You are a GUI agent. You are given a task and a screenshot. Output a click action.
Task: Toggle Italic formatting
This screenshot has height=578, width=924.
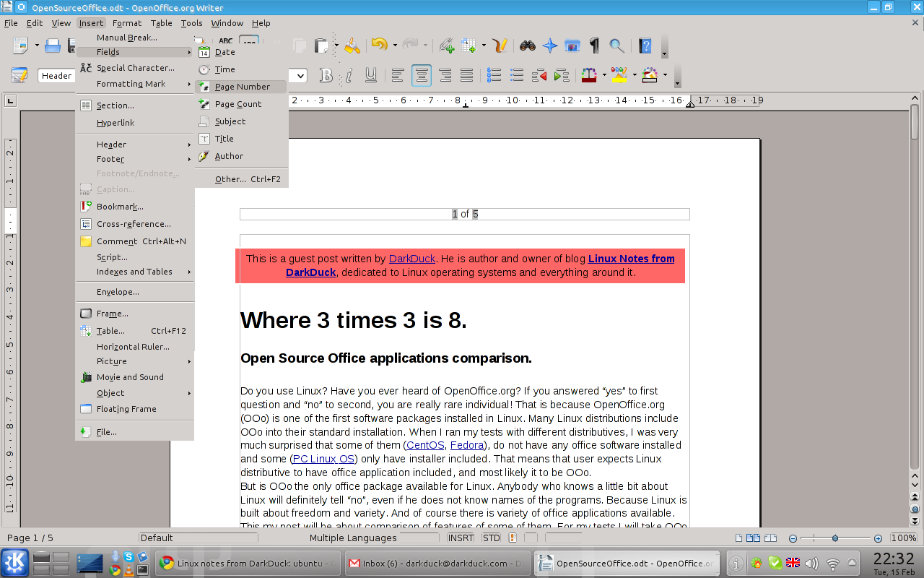[349, 75]
